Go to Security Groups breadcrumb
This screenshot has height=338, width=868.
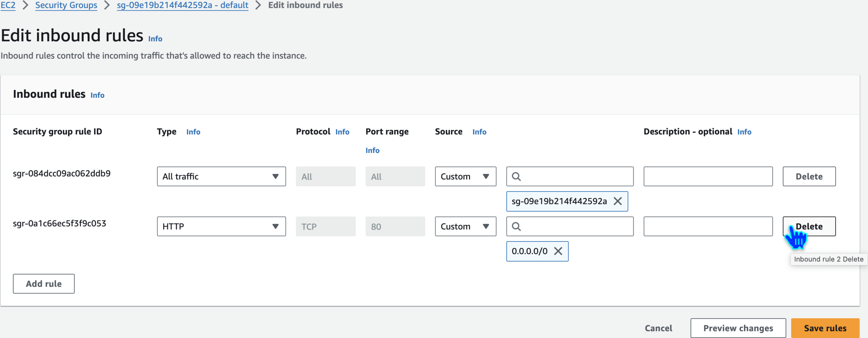tap(66, 5)
